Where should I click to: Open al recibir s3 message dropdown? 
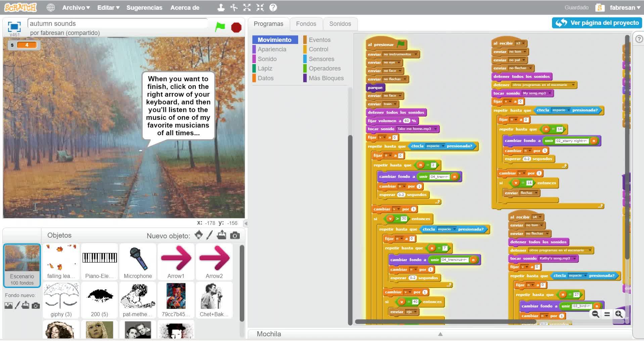[523, 44]
